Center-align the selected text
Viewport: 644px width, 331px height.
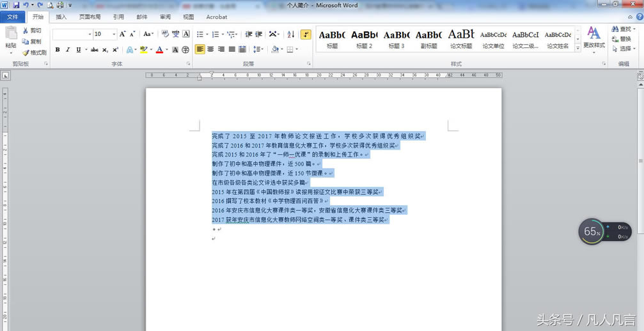point(211,50)
